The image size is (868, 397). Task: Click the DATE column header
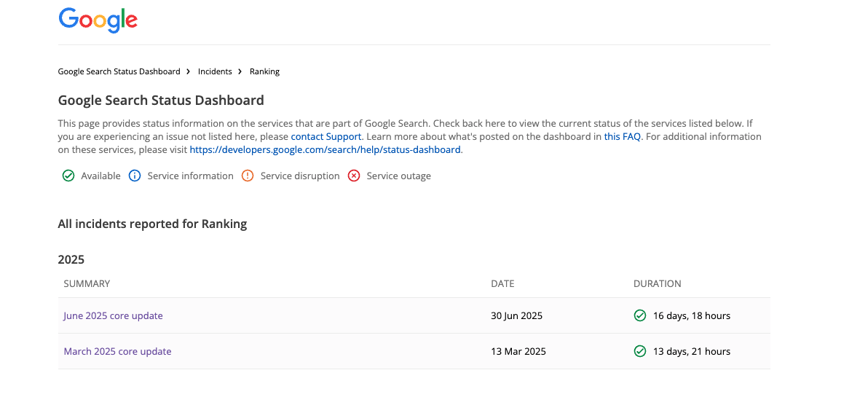(x=502, y=283)
